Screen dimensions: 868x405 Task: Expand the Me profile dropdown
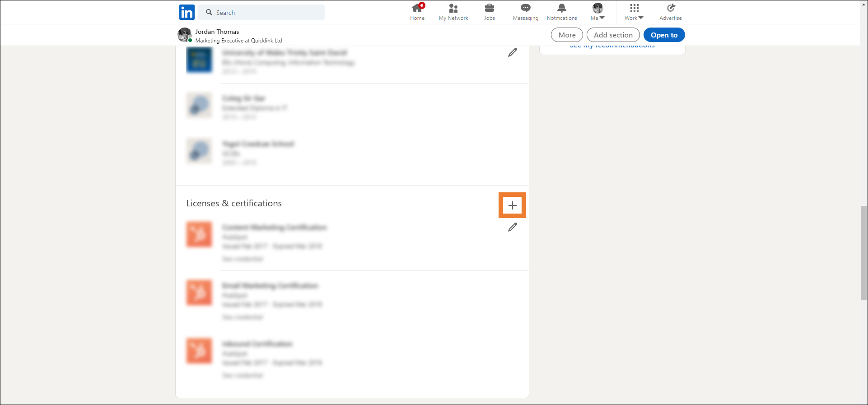[x=597, y=12]
